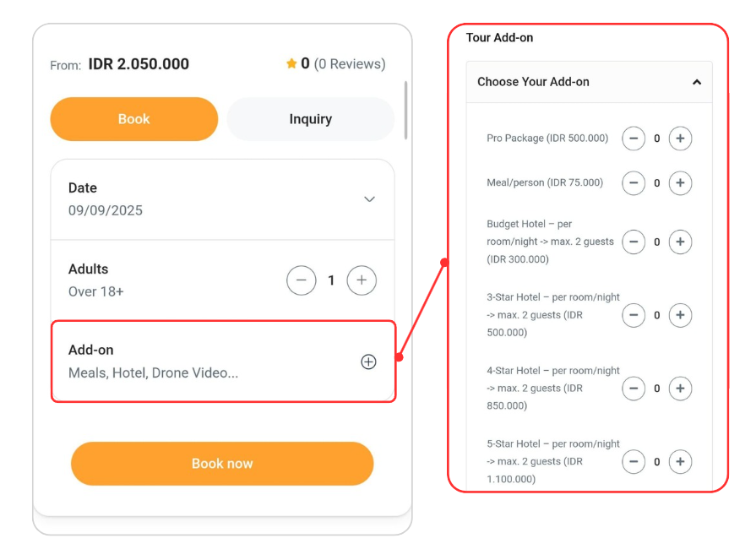The width and height of the screenshot is (756, 560).
Task: Decrease Pro Package add-on quantity
Action: [634, 139]
